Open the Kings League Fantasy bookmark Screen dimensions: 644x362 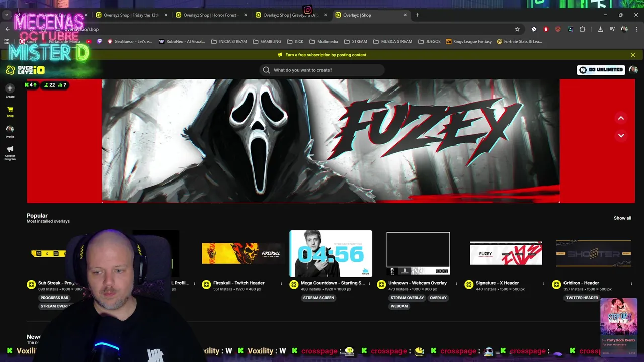click(469, 41)
